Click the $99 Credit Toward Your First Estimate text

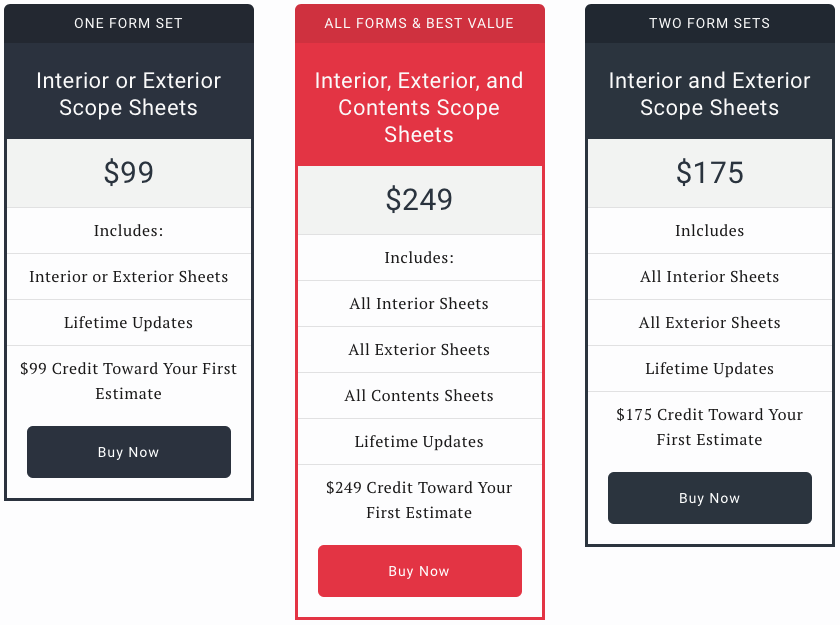click(129, 381)
